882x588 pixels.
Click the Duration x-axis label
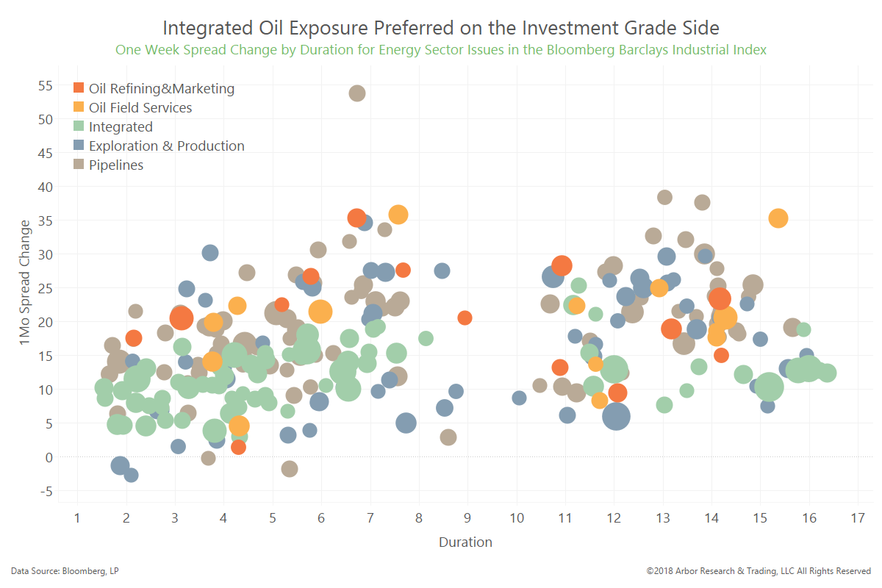[x=465, y=542]
